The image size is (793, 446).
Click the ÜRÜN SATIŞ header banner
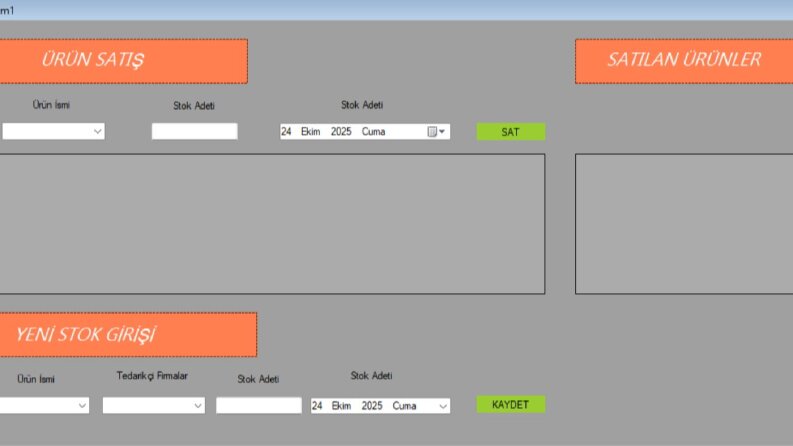(124, 61)
